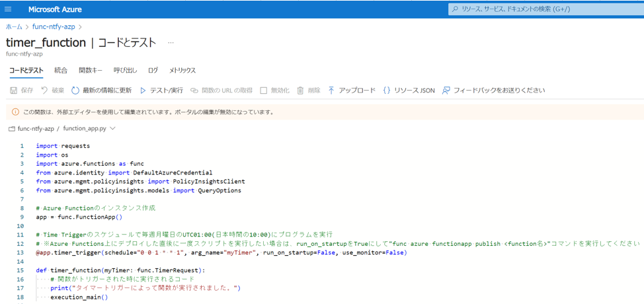The height and width of the screenshot is (304, 644).
Task: Click the 'execution_main()' code line
Action: [x=79, y=297]
